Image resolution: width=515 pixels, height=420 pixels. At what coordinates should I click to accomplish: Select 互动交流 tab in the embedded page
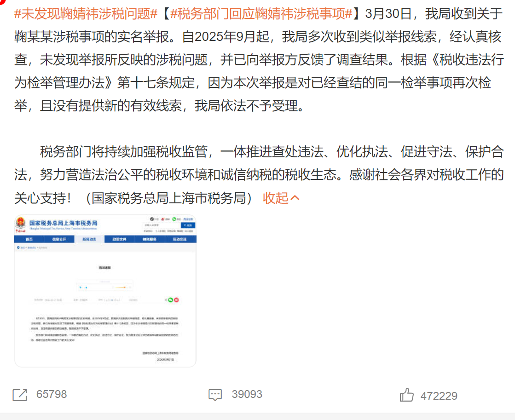pos(180,239)
